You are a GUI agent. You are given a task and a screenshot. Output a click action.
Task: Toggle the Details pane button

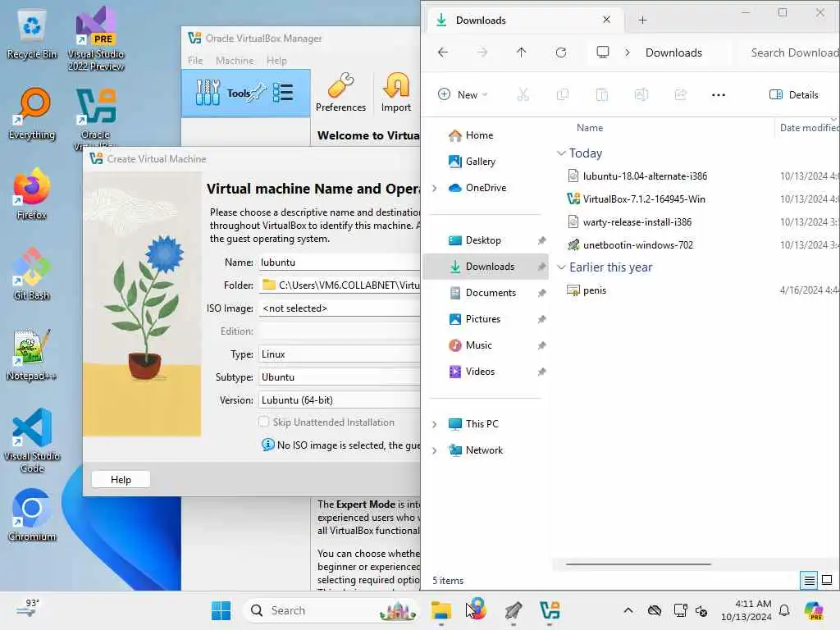[x=794, y=95]
